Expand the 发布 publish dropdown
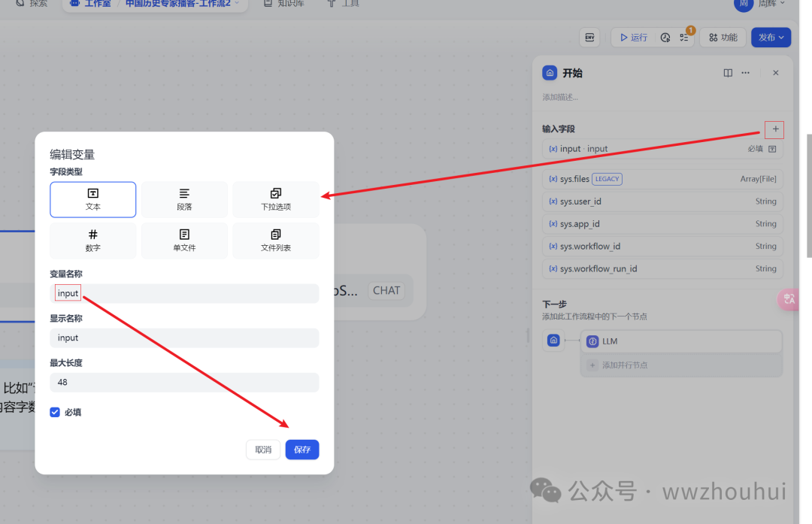Image resolution: width=812 pixels, height=524 pixels. [x=771, y=38]
